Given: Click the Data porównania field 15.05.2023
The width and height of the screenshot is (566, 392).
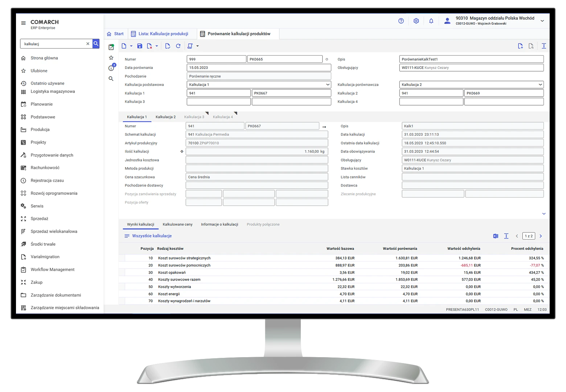Looking at the screenshot, I should click(259, 68).
